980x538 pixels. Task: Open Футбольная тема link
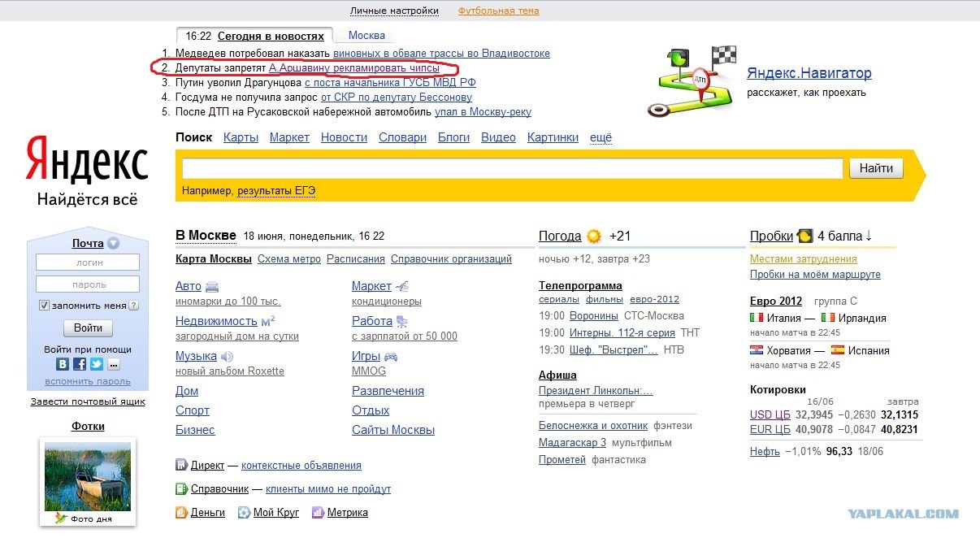coord(498,11)
